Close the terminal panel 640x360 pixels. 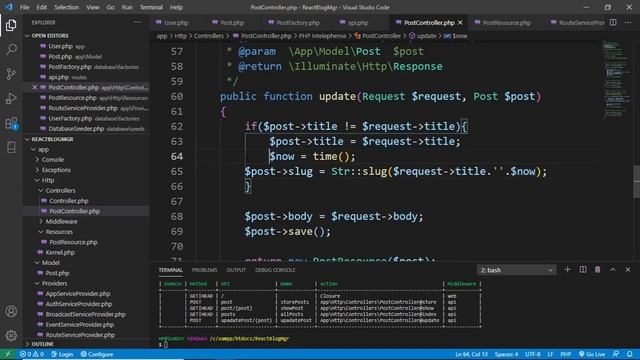628,270
